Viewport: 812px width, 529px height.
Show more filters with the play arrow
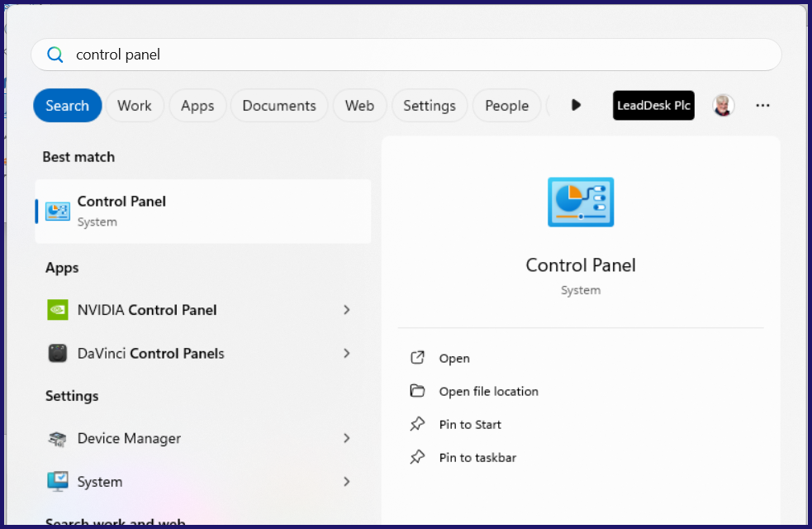(x=576, y=105)
